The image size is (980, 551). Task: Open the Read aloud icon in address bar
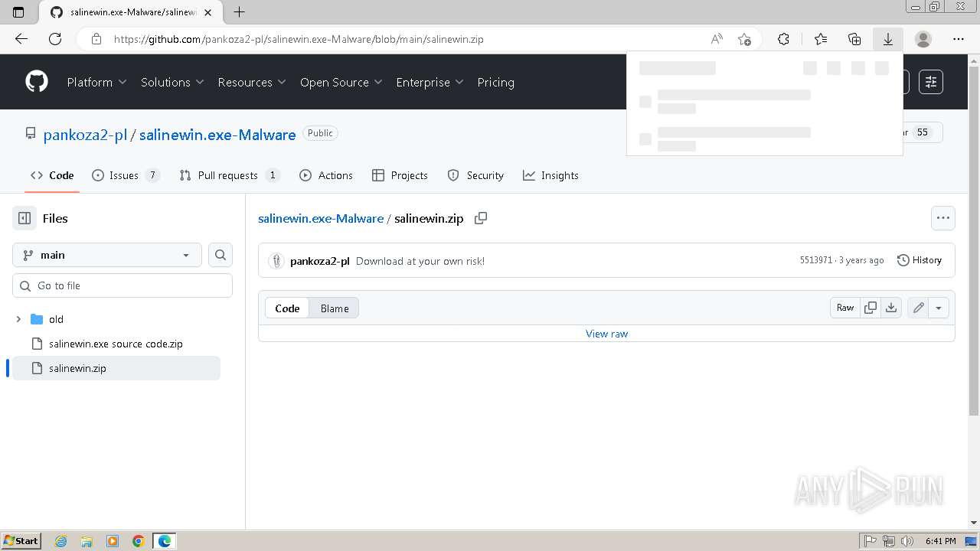(717, 39)
